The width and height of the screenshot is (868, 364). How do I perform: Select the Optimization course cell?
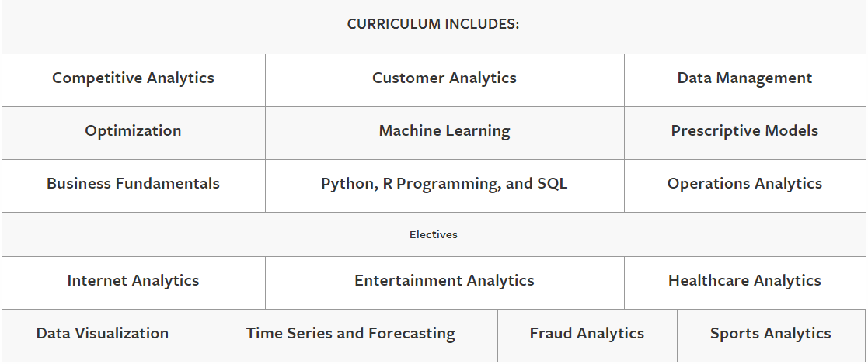coord(133,131)
